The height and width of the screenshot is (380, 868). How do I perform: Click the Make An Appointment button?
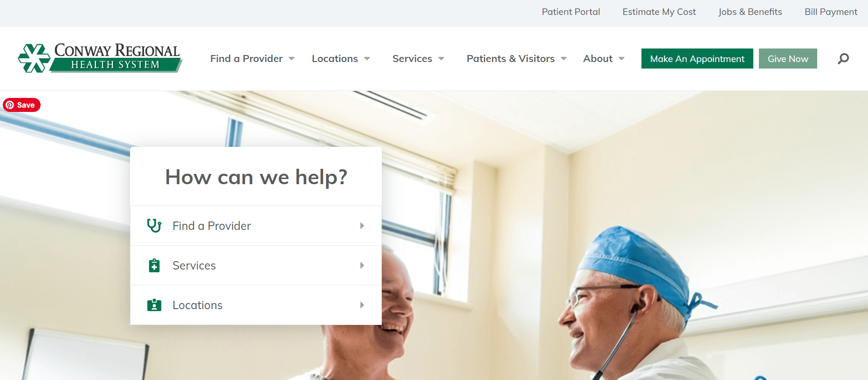coord(697,59)
